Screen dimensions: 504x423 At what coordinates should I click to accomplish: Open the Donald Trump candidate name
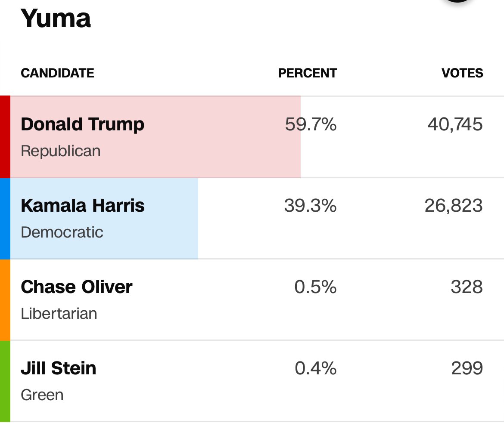[x=82, y=124]
